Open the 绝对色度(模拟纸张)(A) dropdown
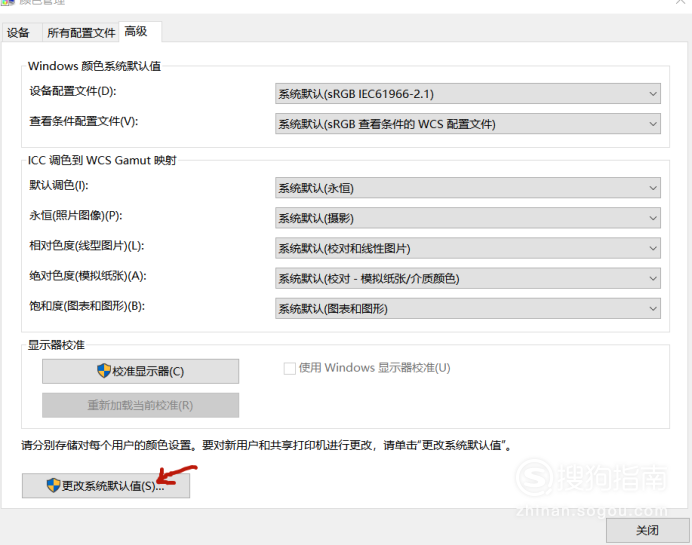 click(x=468, y=278)
